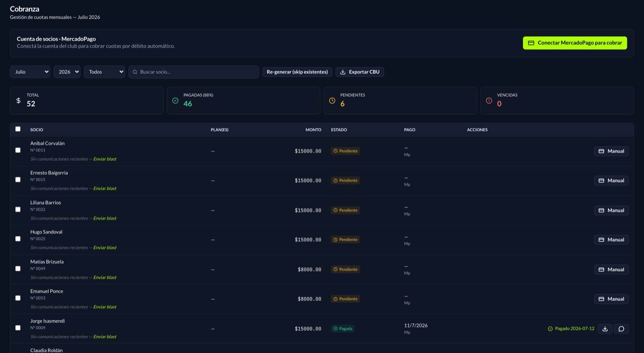Click download receipt icon for Jorge Isasmendi

coord(605,329)
